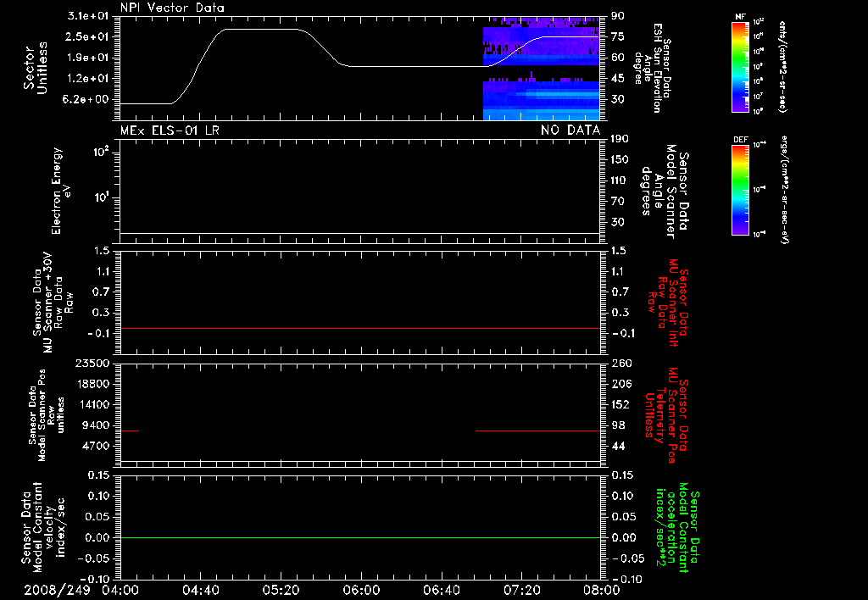Click the 1.2e+01 sector tick value
This screenshot has height=600, width=868.
click(87, 79)
